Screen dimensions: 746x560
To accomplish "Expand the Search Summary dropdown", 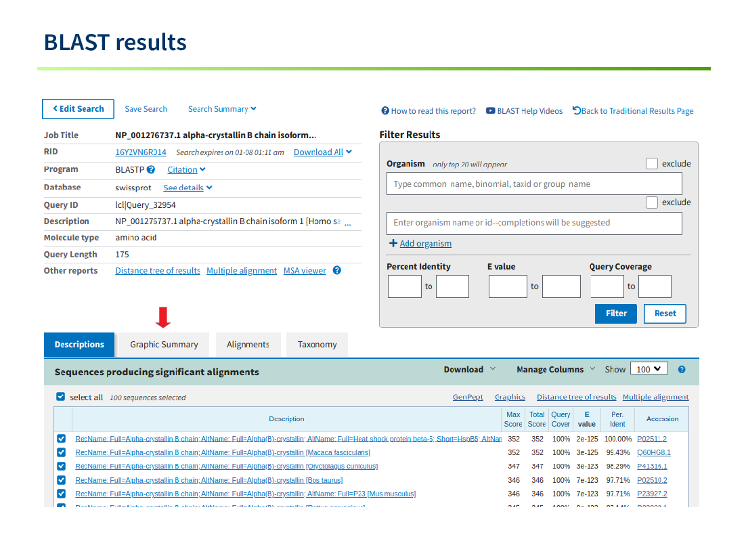I will coord(222,109).
